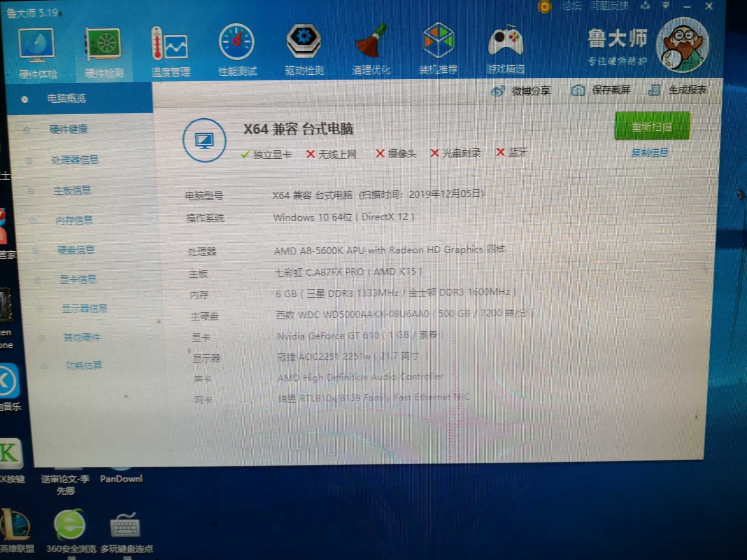Launch 性能测试 performance test
Image resolution: width=747 pixels, height=560 pixels.
[x=237, y=50]
